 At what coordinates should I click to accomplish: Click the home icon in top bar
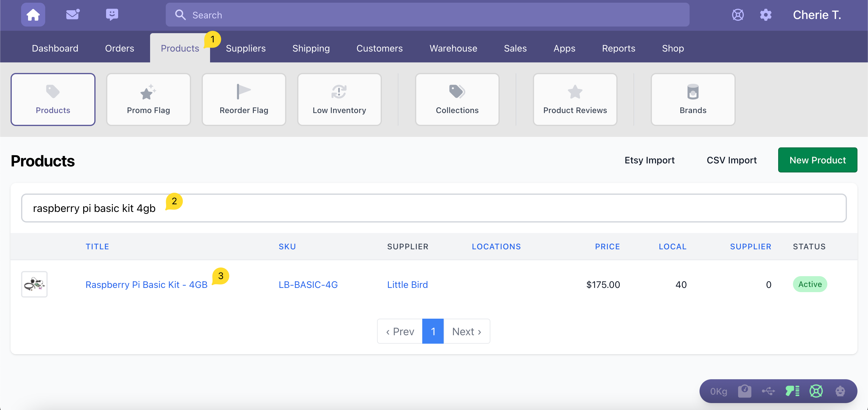33,15
